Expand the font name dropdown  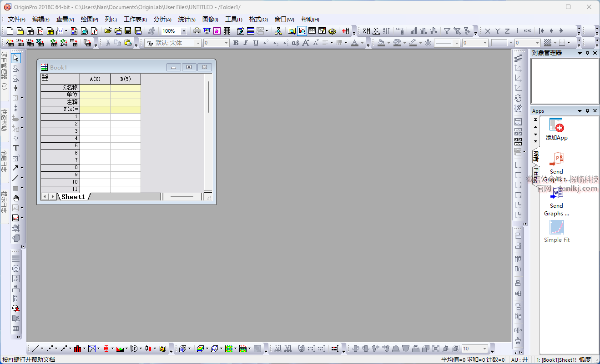click(x=198, y=43)
